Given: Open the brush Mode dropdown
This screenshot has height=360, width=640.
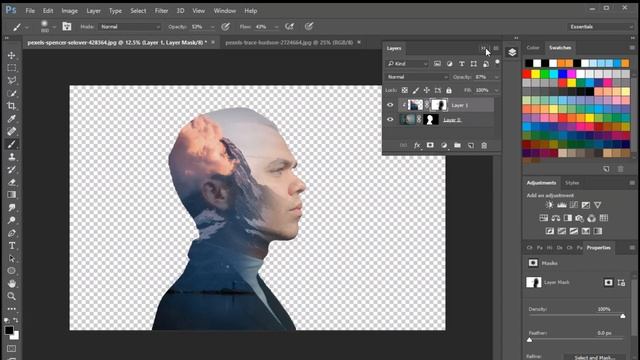Looking at the screenshot, I should click(130, 27).
